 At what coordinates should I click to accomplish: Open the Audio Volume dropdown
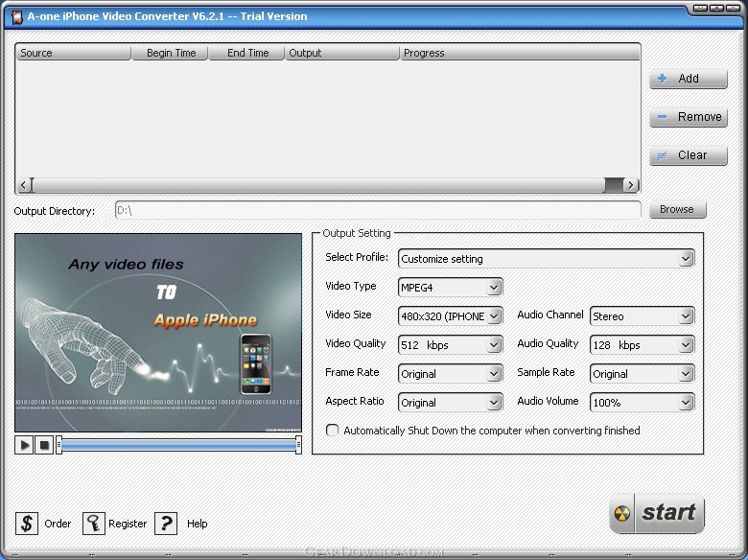(x=686, y=403)
